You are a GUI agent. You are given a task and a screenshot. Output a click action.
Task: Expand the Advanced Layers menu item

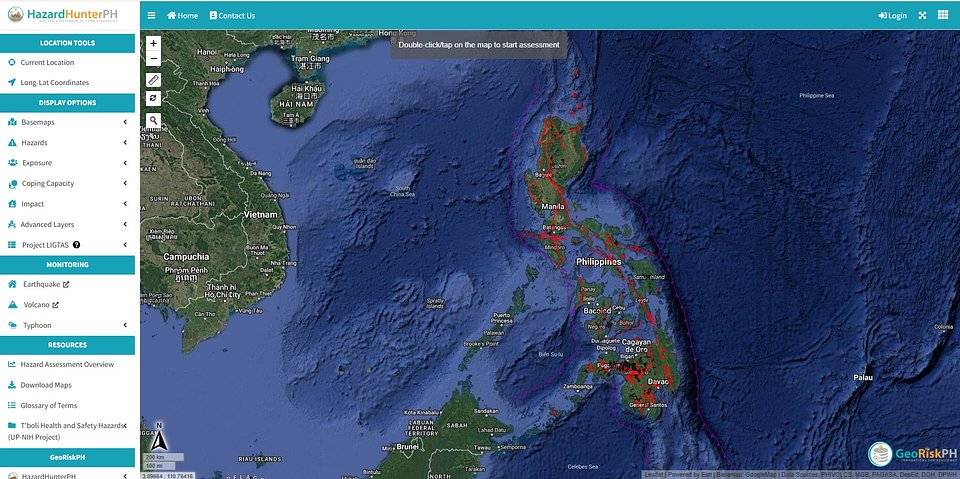tap(67, 224)
